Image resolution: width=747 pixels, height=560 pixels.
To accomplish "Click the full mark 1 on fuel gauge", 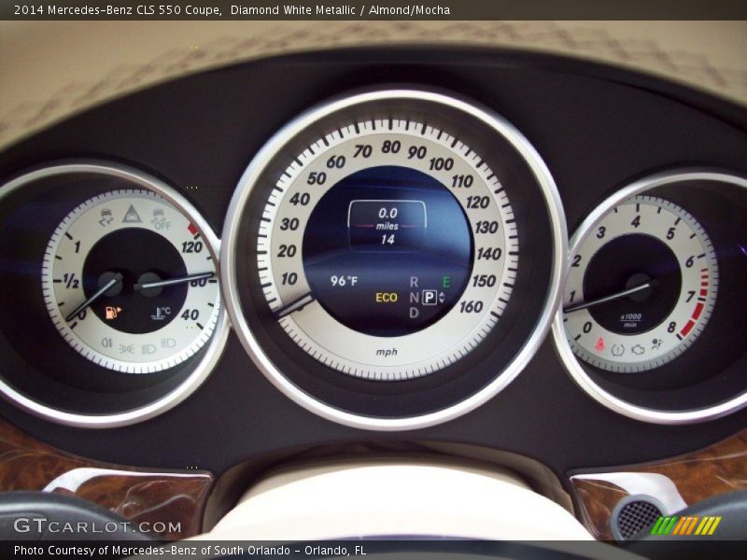I will 78,246.
